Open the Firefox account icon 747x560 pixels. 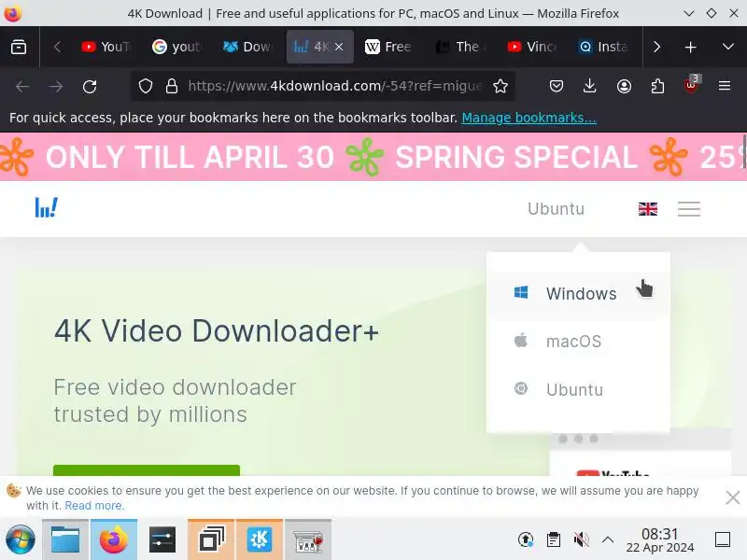click(x=624, y=86)
